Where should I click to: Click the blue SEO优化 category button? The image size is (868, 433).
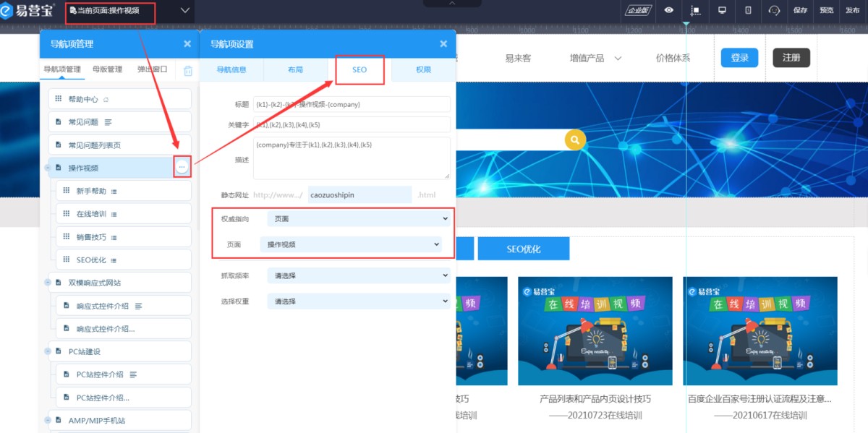click(524, 249)
